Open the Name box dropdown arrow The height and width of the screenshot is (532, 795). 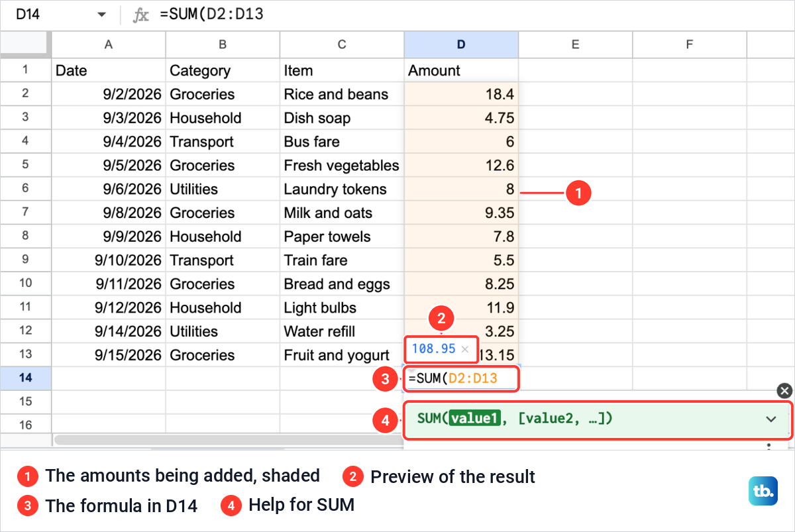101,15
